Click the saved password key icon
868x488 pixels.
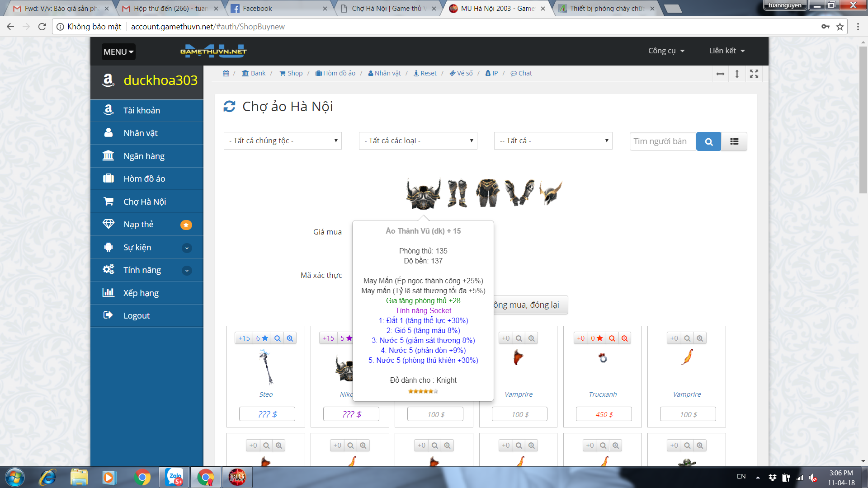point(826,27)
